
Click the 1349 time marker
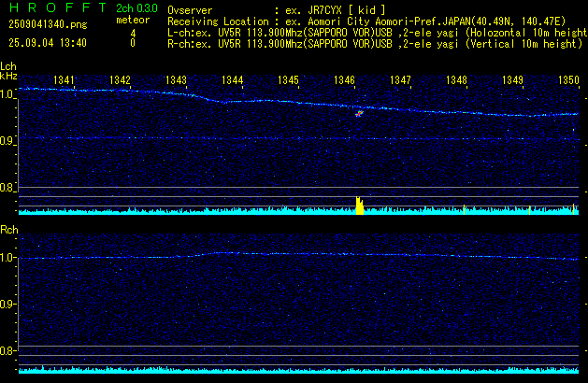512,80
